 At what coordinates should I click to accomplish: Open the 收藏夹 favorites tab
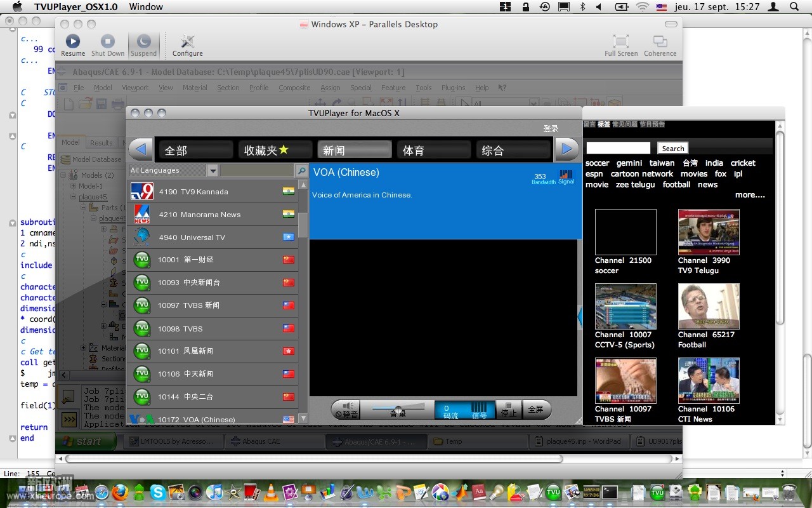pyautogui.click(x=275, y=150)
